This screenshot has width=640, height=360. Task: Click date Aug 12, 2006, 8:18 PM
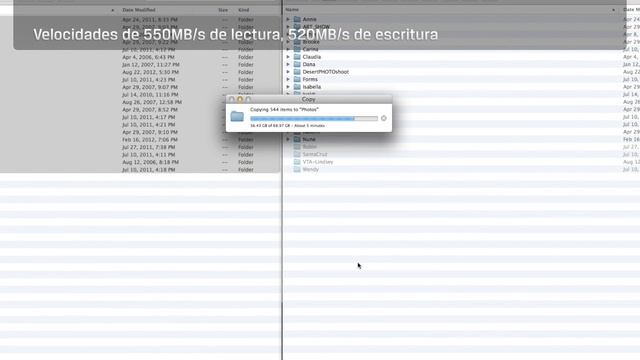coord(150,162)
